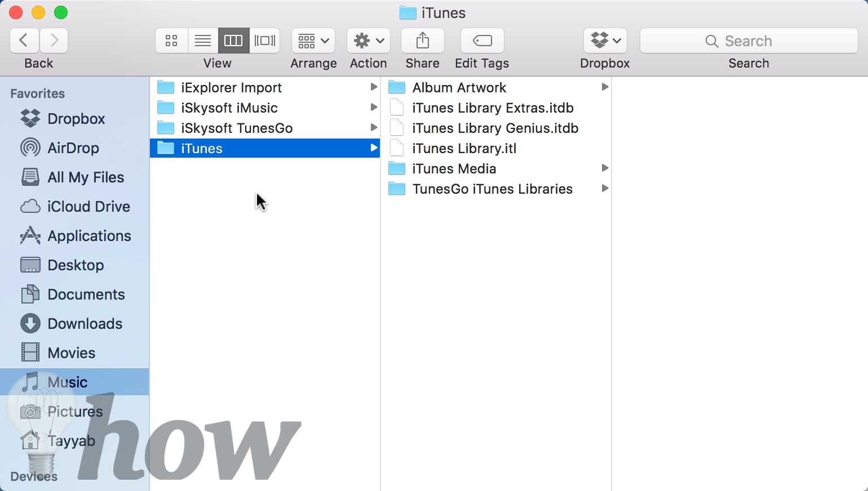Switch to icon view
The image size is (868, 491).
(171, 41)
